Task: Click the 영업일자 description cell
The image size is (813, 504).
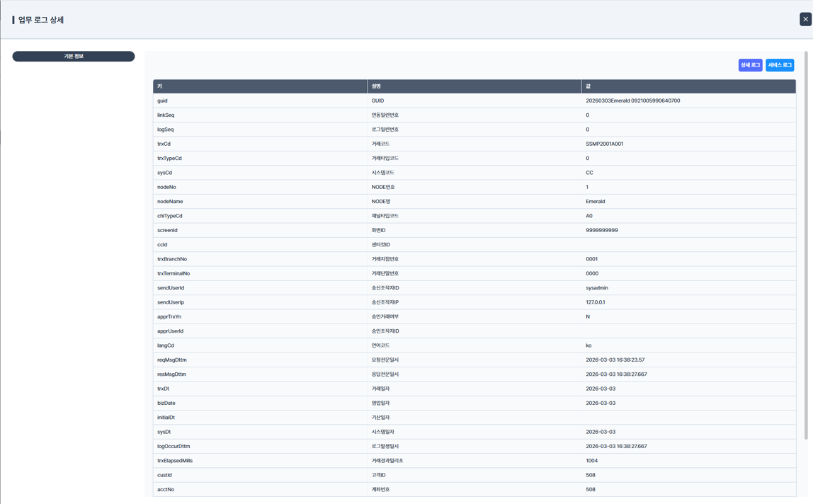Action: (x=474, y=403)
